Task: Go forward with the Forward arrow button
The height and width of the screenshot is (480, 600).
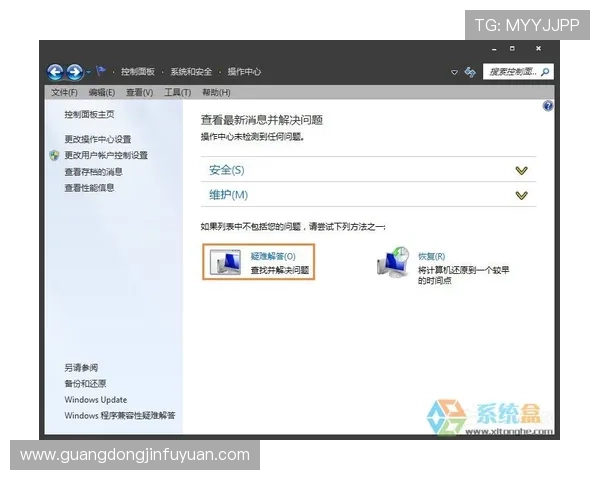Action: pos(75,72)
